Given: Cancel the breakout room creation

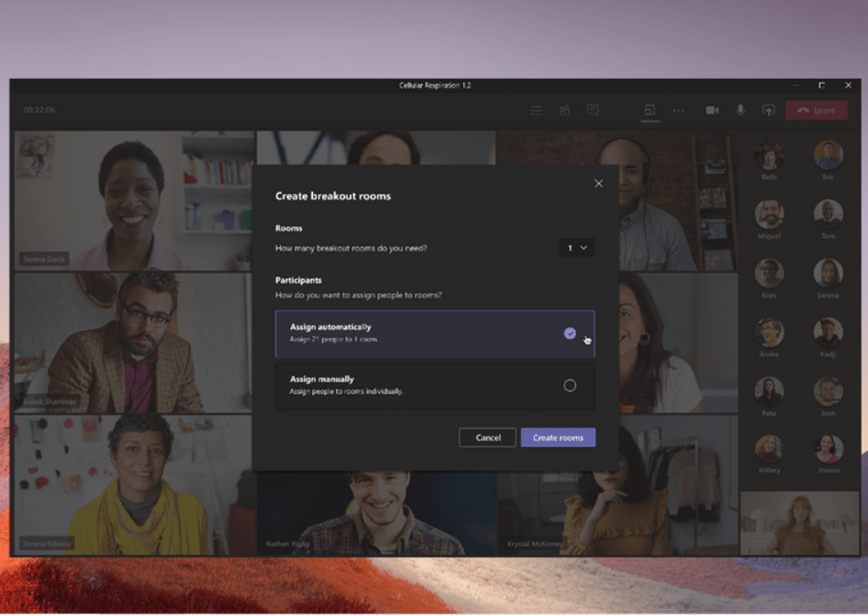Looking at the screenshot, I should (488, 438).
